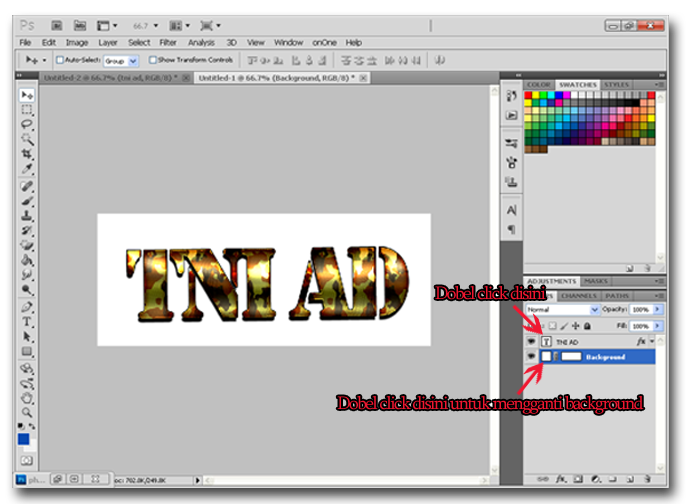Open the Paragraph panel icon
The image size is (689, 504).
click(x=511, y=229)
